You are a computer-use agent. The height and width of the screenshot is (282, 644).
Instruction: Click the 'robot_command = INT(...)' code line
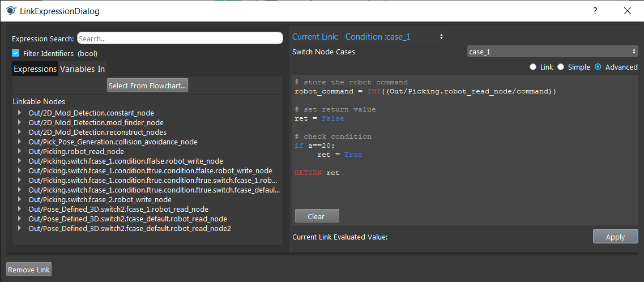point(425,91)
